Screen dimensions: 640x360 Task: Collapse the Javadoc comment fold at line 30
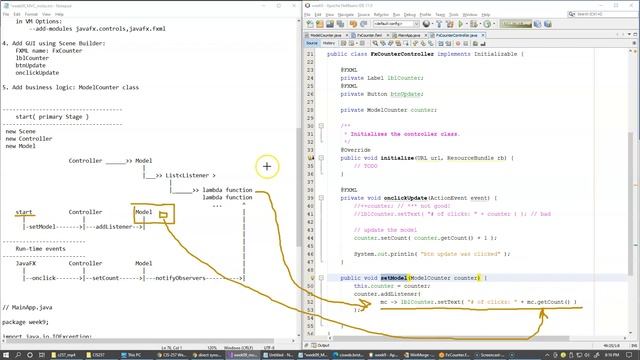tap(321, 126)
